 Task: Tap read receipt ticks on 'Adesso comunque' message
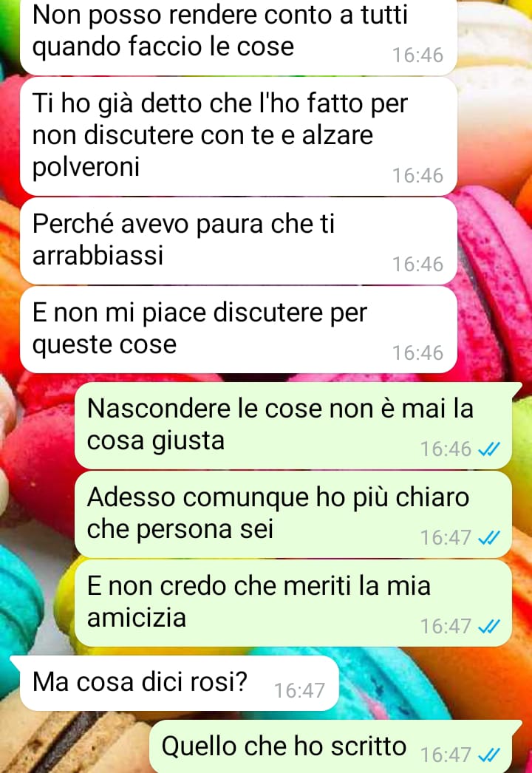click(x=489, y=537)
